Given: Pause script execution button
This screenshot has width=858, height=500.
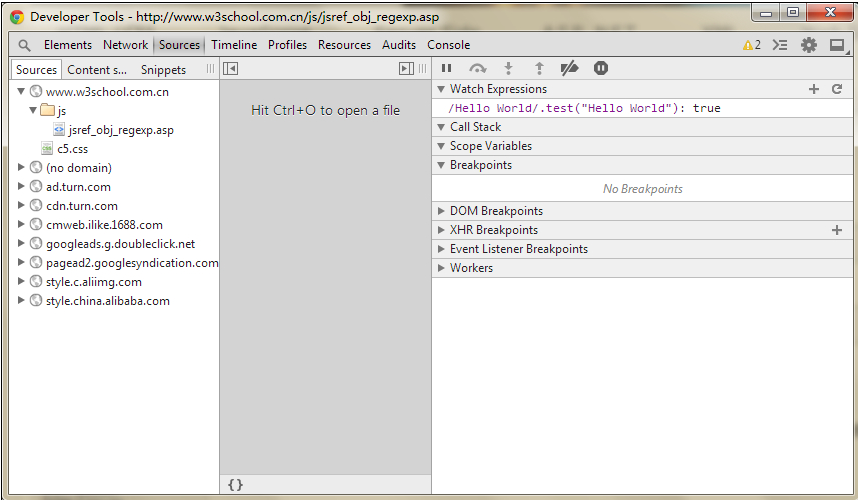Looking at the screenshot, I should (447, 68).
